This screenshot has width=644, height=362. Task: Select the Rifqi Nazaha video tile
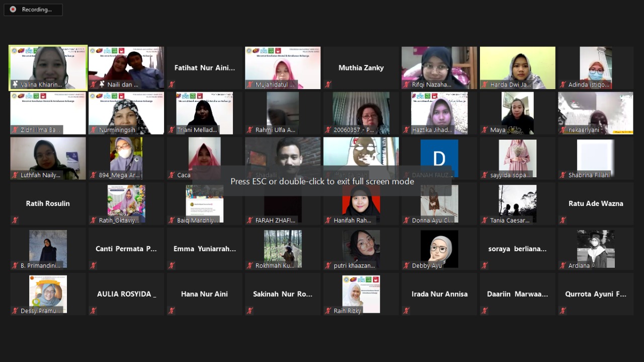tap(439, 68)
